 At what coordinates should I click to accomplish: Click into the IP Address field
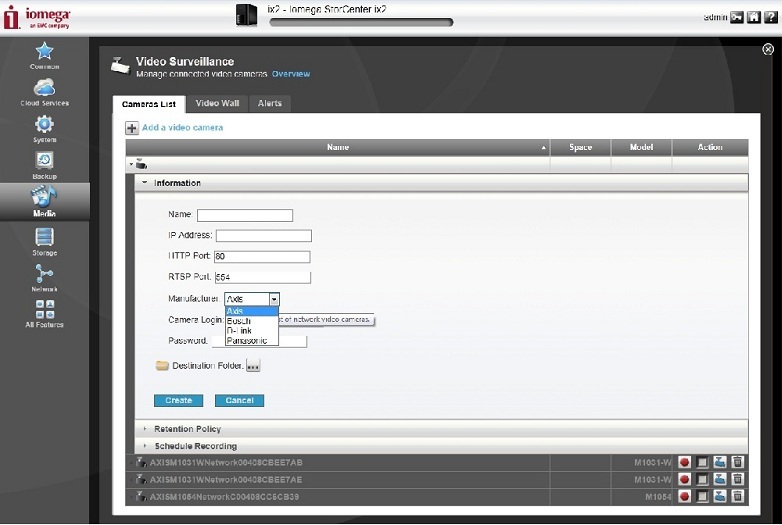pos(264,235)
